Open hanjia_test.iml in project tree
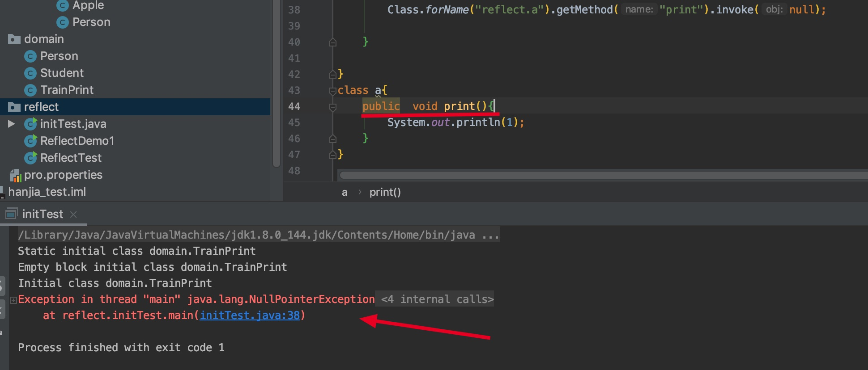 pyautogui.click(x=47, y=192)
